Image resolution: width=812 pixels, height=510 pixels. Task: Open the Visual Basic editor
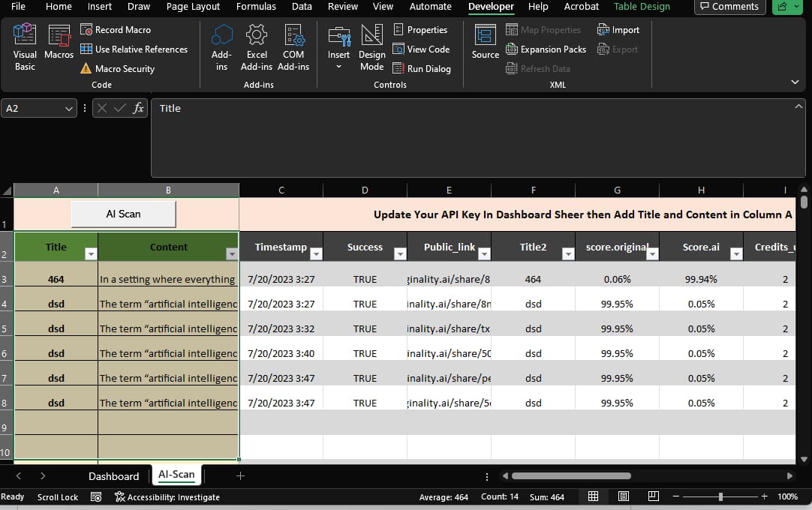tap(24, 46)
